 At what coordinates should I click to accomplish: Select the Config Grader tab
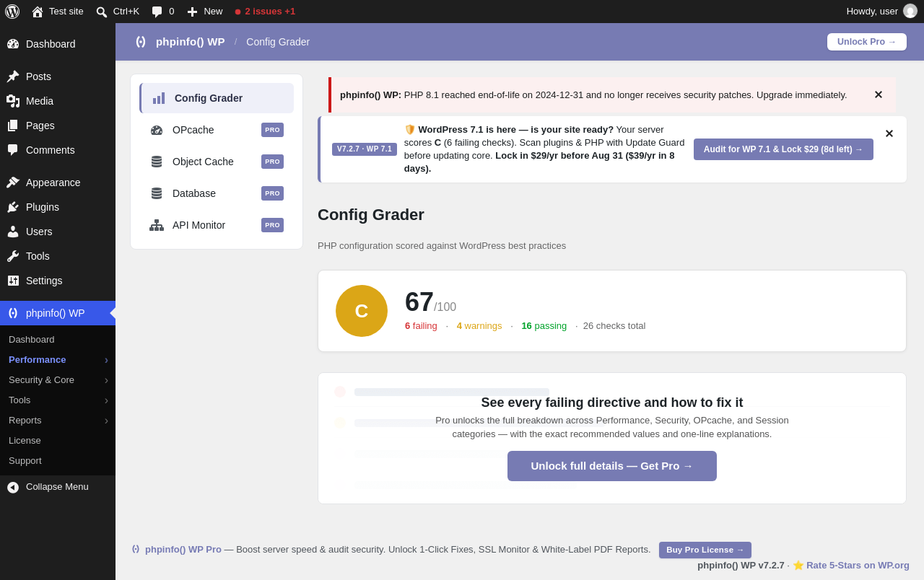[x=217, y=98]
